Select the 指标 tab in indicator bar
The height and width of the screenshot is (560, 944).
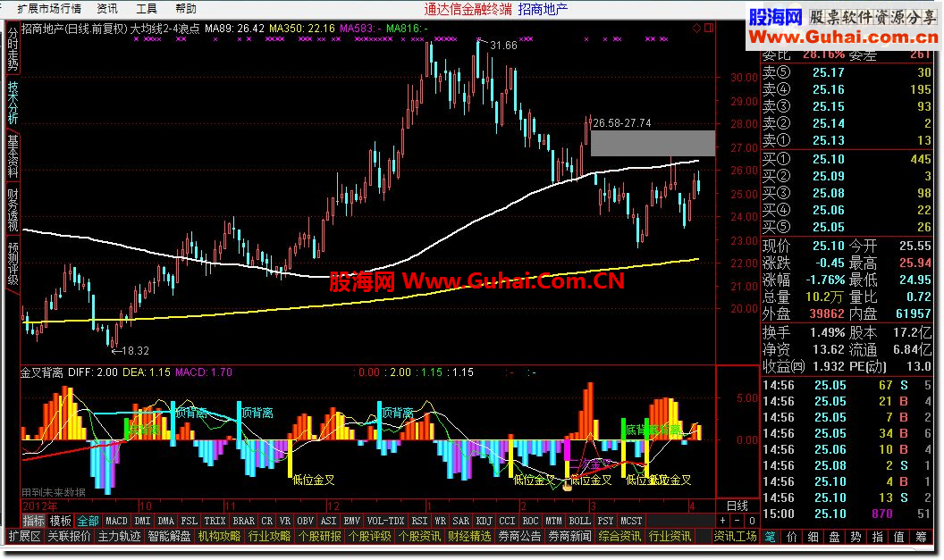click(34, 521)
